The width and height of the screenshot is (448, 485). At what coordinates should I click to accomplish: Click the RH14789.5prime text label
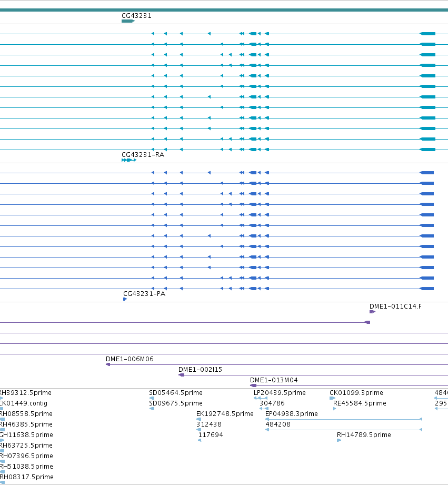(x=364, y=434)
